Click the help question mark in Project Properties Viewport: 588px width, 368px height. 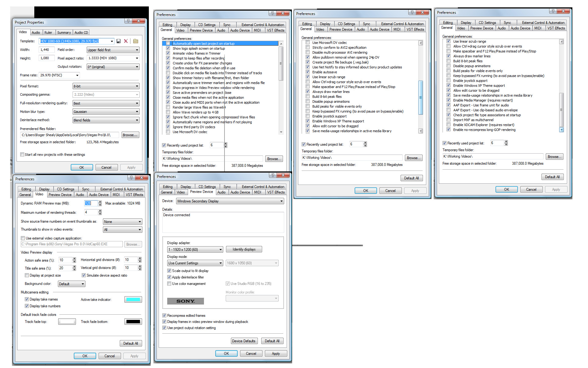tap(128, 21)
